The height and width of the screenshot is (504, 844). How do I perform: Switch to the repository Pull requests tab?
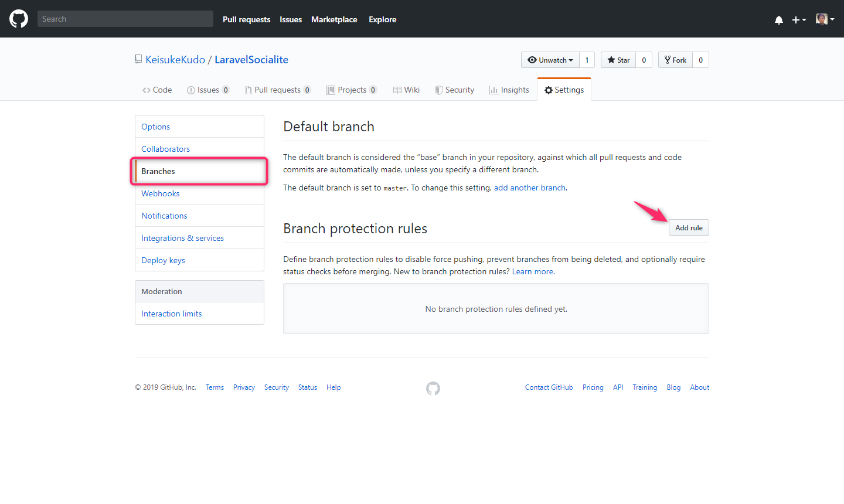click(278, 90)
